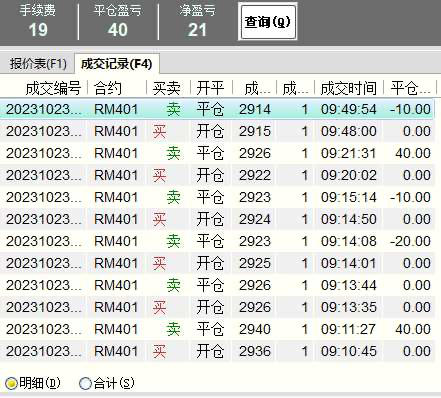The height and width of the screenshot is (398, 441).
Task: Select the trade row at 09:13:35
Action: tap(217, 307)
